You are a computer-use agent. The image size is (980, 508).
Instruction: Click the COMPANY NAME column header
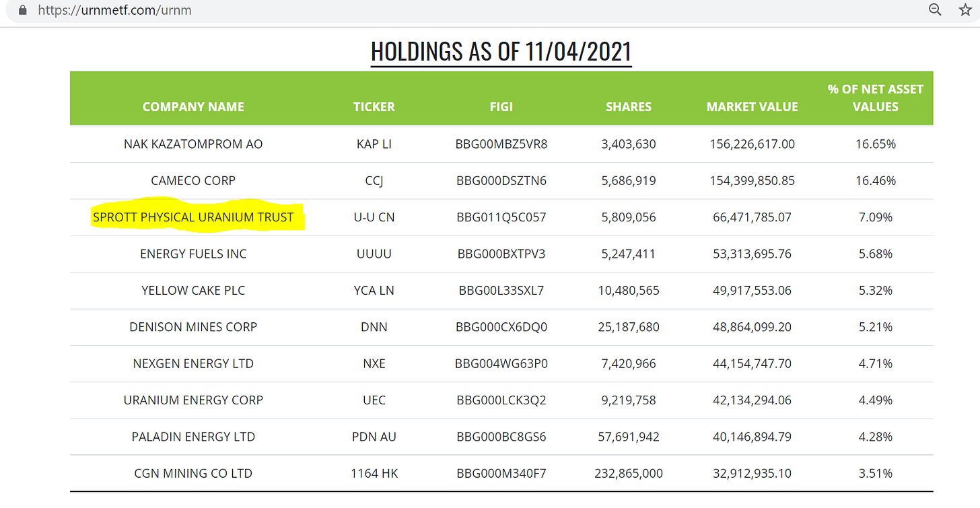(x=193, y=106)
